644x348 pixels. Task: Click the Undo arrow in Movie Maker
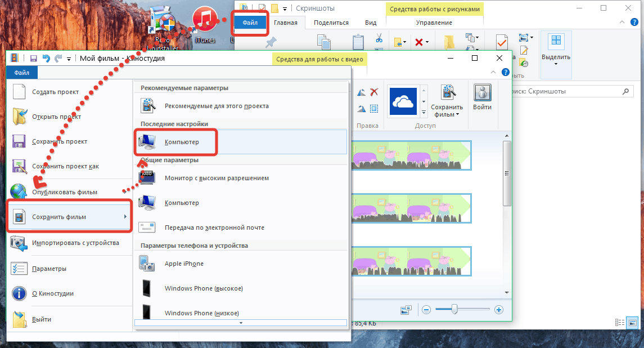pos(46,59)
